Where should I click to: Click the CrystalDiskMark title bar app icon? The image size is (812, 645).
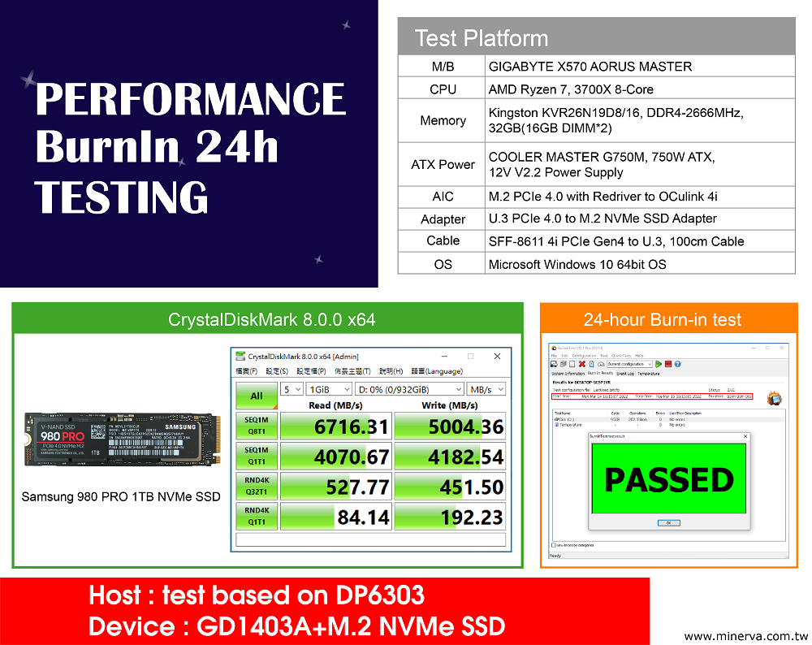tap(240, 357)
